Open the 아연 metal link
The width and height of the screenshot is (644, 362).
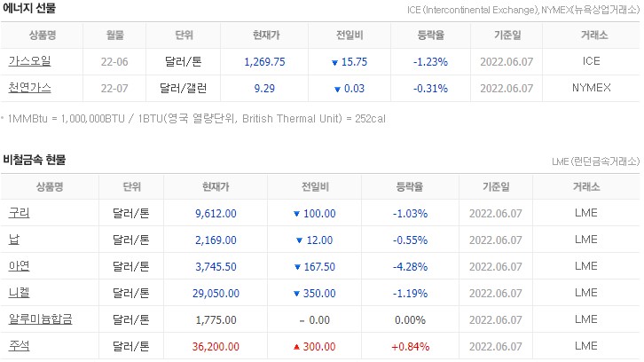click(x=19, y=266)
